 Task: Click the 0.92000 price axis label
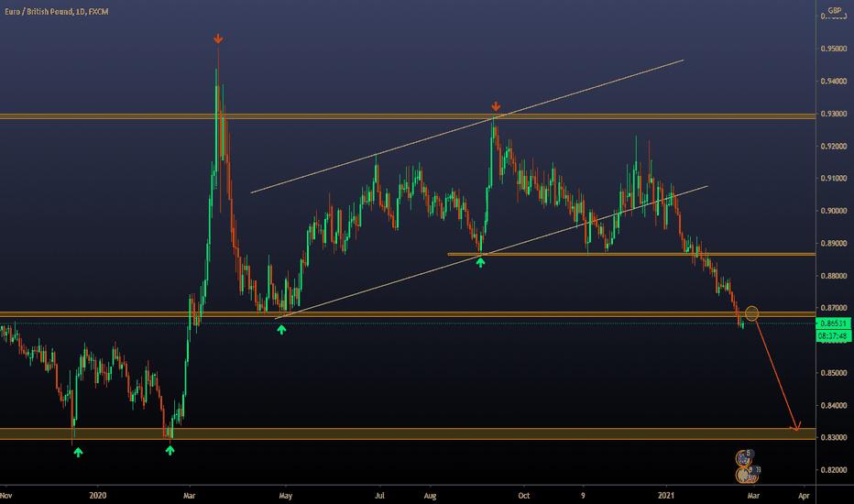click(x=834, y=146)
